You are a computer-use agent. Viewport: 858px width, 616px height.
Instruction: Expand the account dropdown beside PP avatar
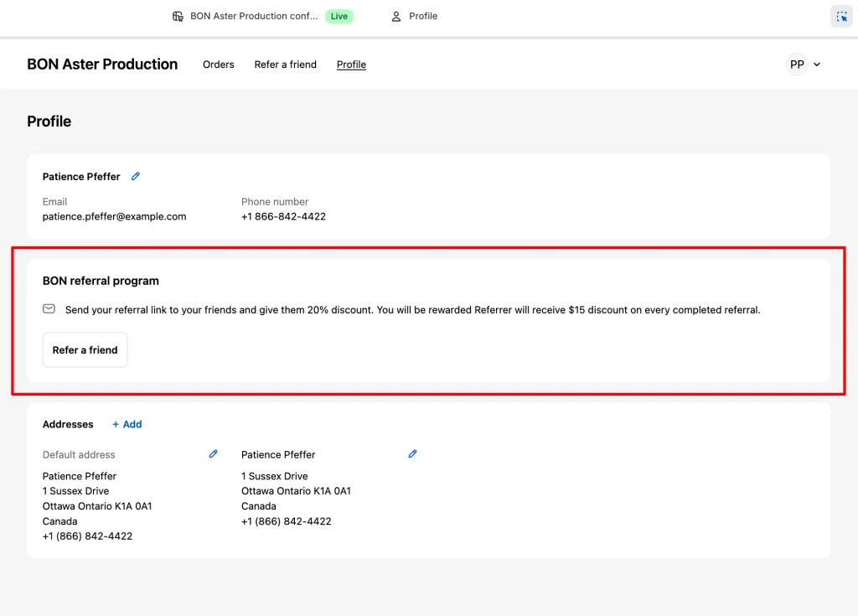[x=816, y=64]
